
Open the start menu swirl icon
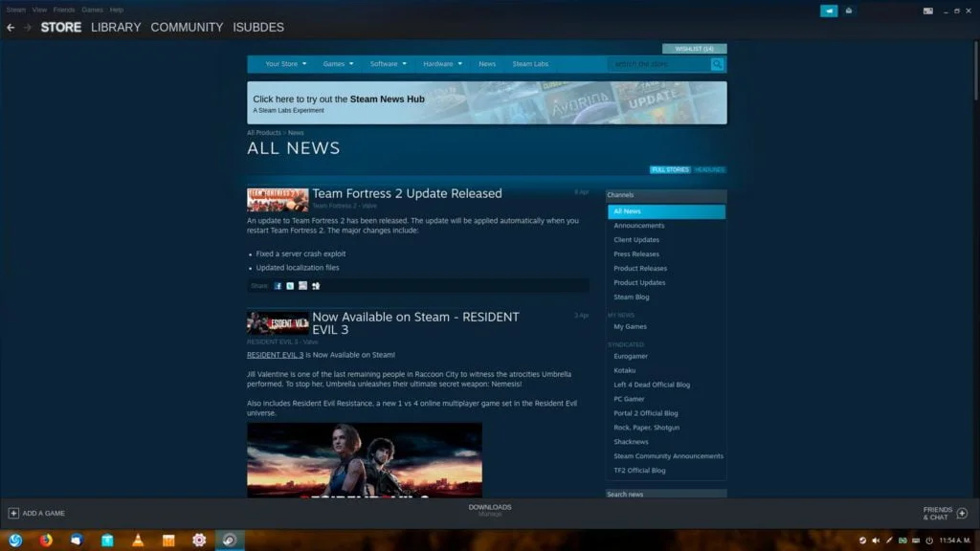pos(15,540)
